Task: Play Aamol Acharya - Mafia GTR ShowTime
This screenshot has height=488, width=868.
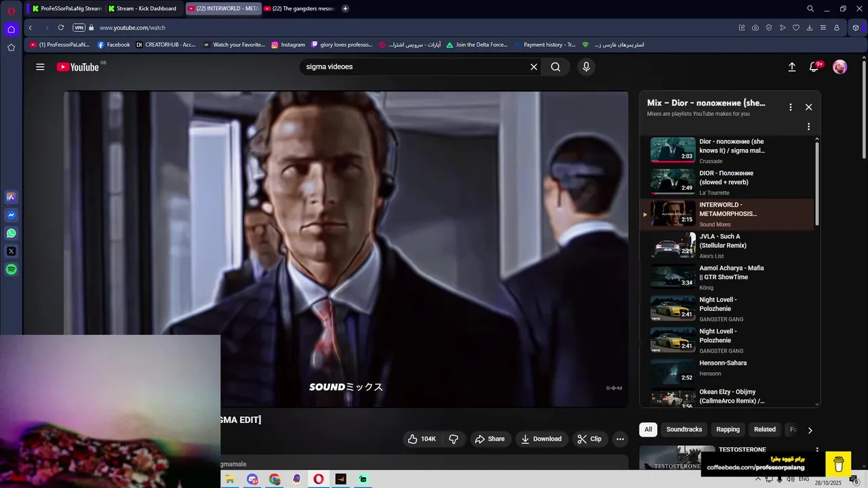Action: (x=727, y=277)
